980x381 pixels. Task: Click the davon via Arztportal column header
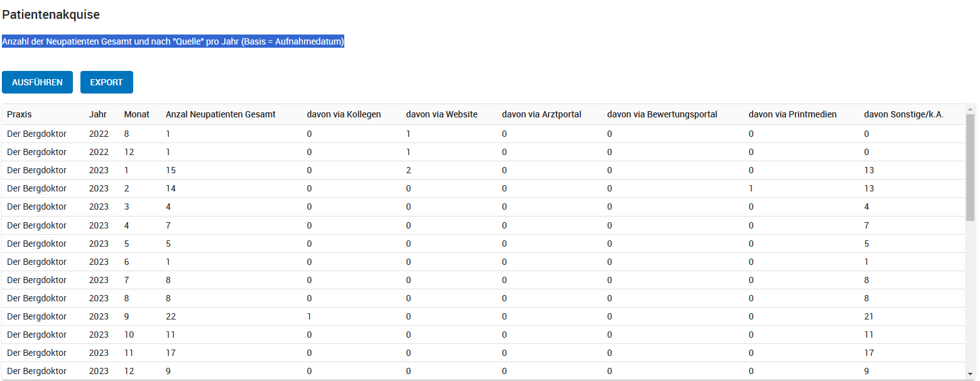(x=542, y=114)
